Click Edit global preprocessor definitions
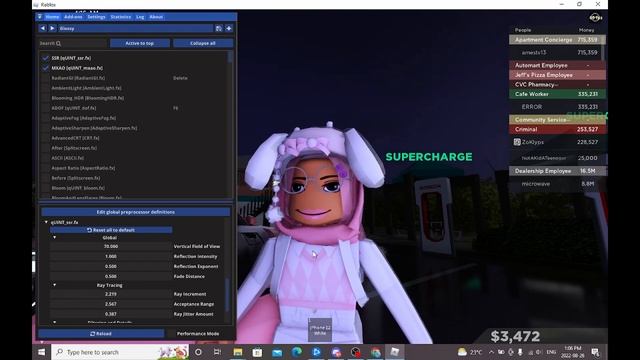Image resolution: width=640 pixels, height=360 pixels. [136, 212]
